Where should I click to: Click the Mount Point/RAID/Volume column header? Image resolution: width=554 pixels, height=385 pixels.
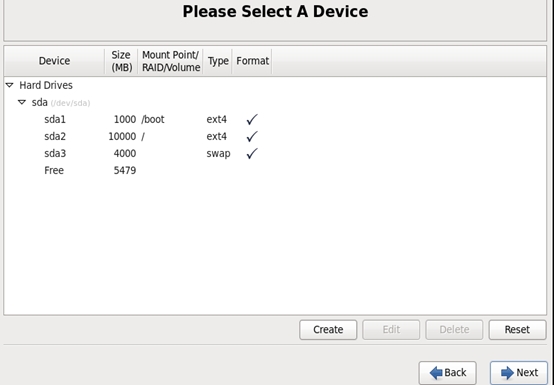point(171,61)
